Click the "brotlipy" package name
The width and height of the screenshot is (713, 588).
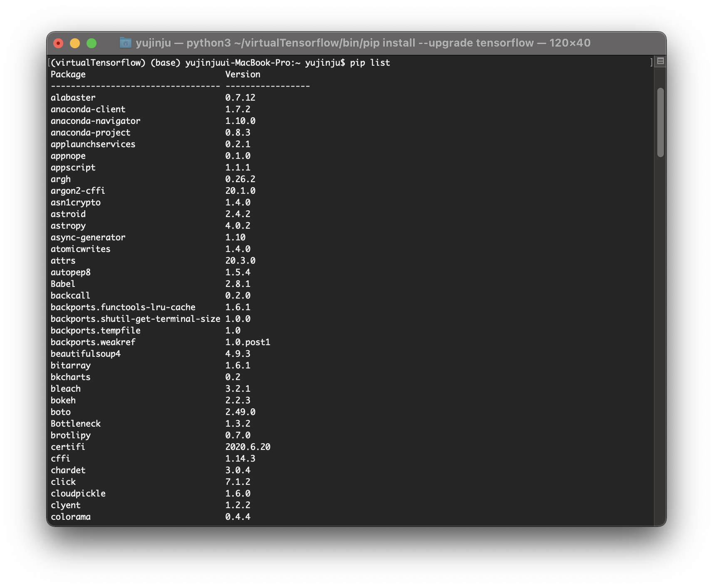(71, 435)
